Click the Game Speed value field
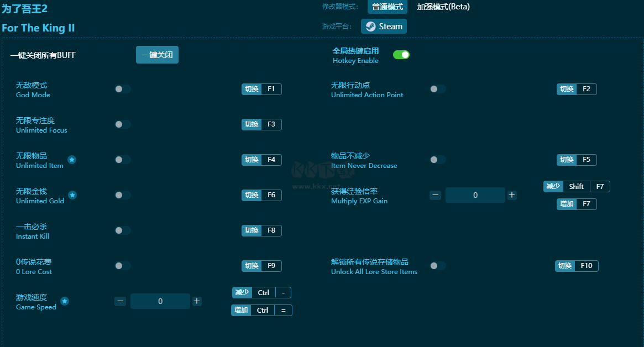Screen dimensions: 644x347 [160, 301]
